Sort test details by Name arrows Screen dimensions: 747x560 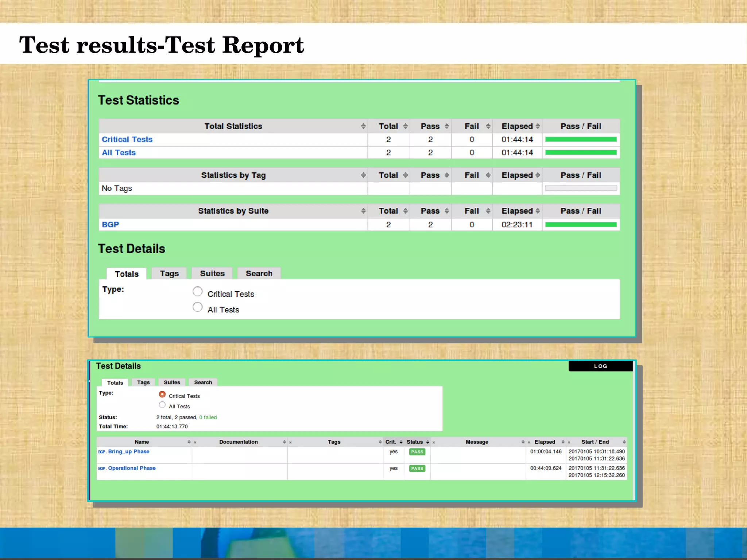(x=189, y=442)
